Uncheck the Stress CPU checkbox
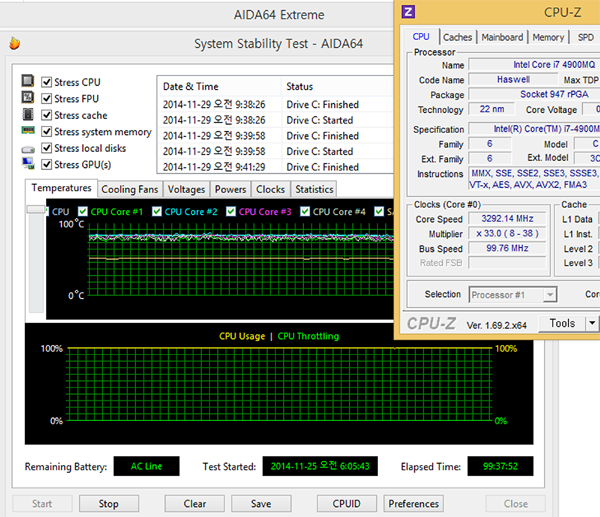The height and width of the screenshot is (517, 600). pyautogui.click(x=46, y=82)
